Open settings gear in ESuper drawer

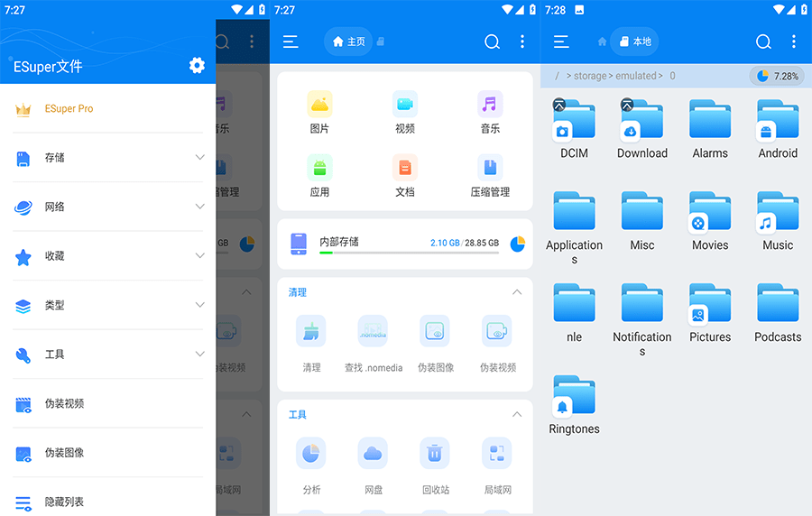pyautogui.click(x=197, y=66)
